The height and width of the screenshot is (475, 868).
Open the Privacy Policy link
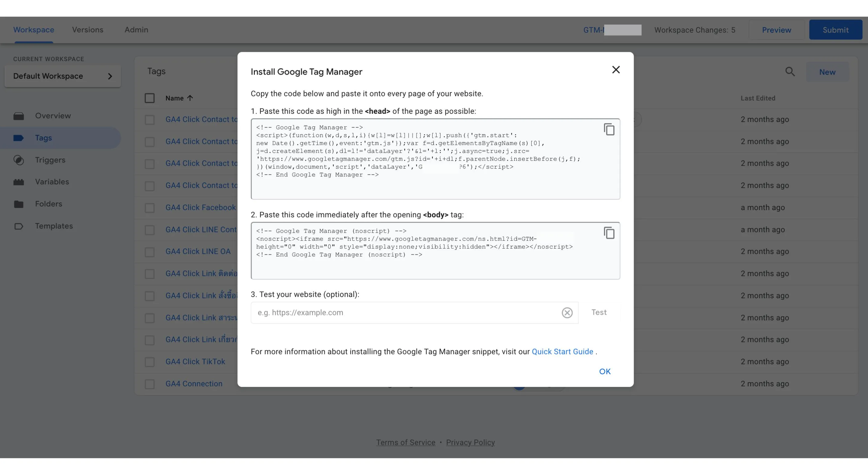(470, 442)
